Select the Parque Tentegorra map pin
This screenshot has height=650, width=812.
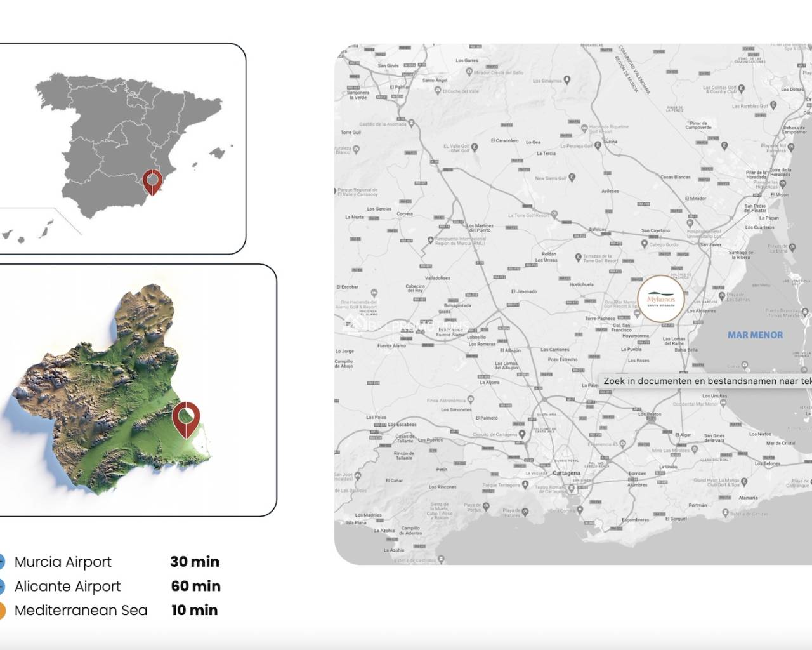click(x=525, y=485)
